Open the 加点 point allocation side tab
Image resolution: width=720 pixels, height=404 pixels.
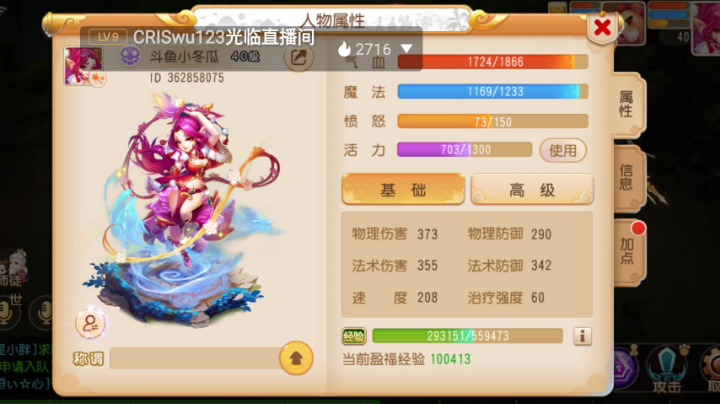[628, 251]
